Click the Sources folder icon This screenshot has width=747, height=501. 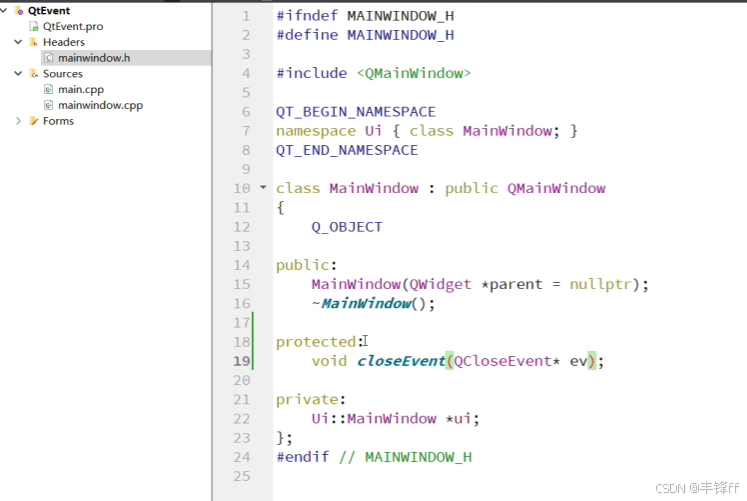coord(34,73)
